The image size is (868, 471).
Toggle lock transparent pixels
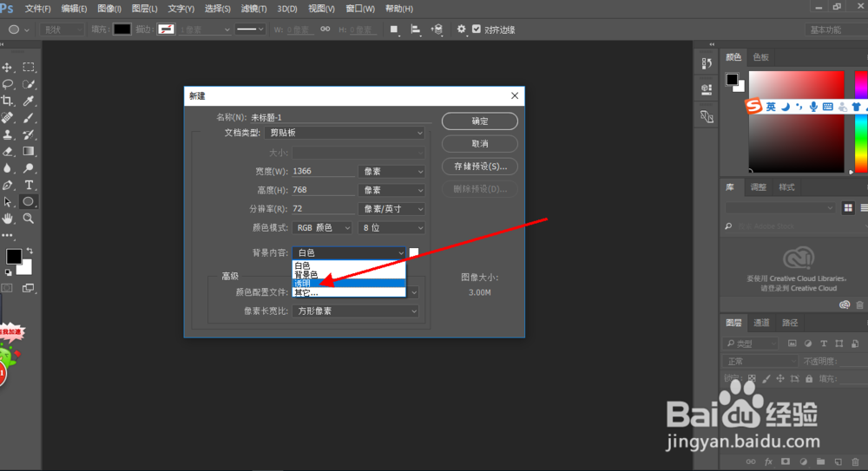(x=752, y=378)
